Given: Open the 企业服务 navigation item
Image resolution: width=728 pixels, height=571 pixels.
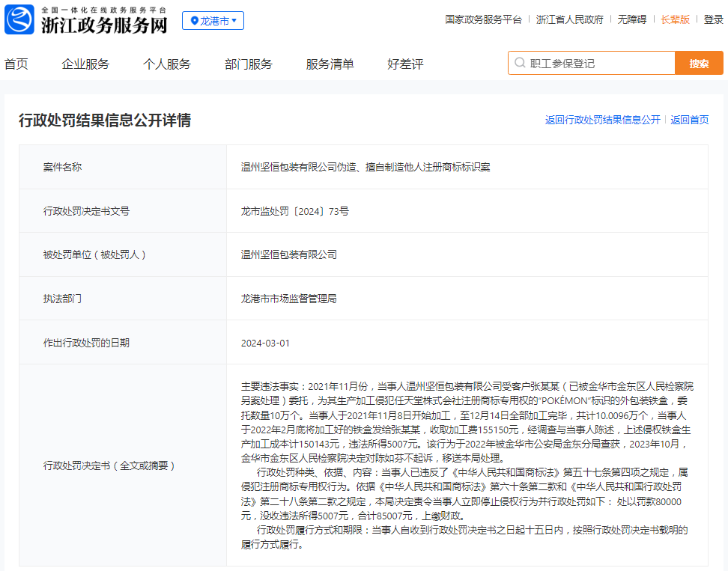Looking at the screenshot, I should tap(85, 64).
